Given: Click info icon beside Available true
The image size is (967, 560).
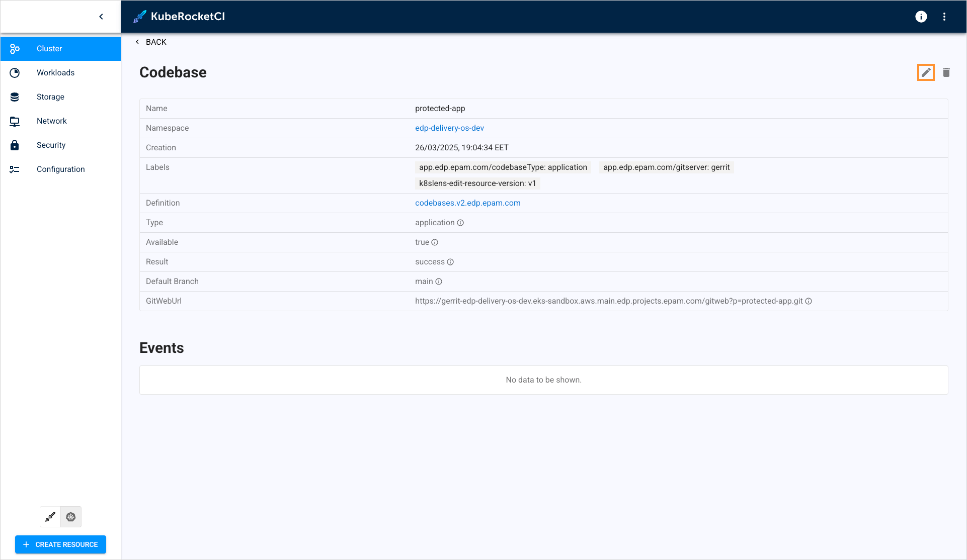Looking at the screenshot, I should click(435, 242).
